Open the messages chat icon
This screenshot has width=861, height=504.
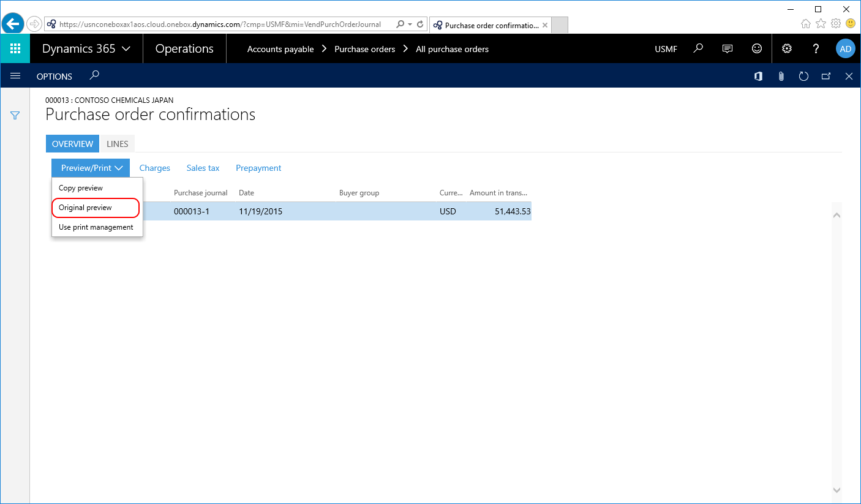728,48
